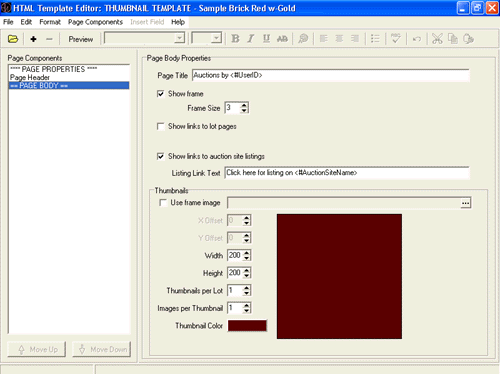Minimize the HTML Template Editor window
Image resolution: width=500 pixels, height=374 pixels.
(463, 8)
